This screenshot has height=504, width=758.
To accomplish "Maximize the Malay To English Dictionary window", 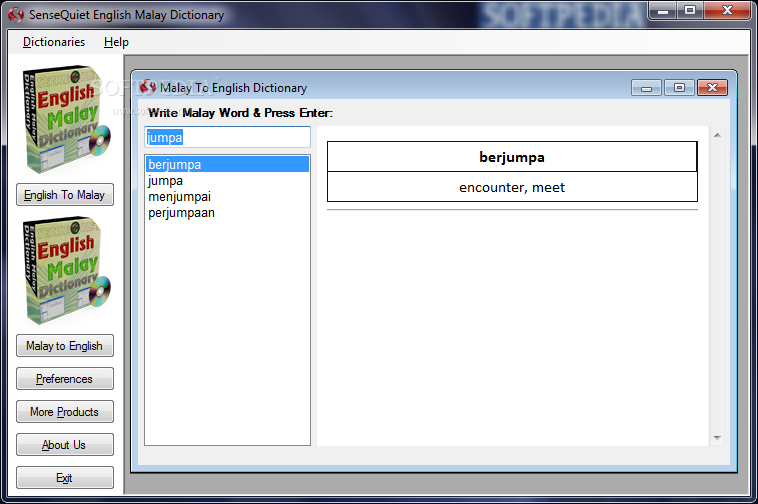I will pyautogui.click(x=679, y=87).
